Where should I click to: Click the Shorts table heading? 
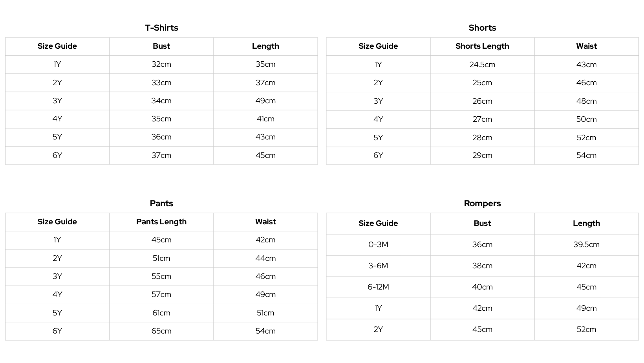482,28
